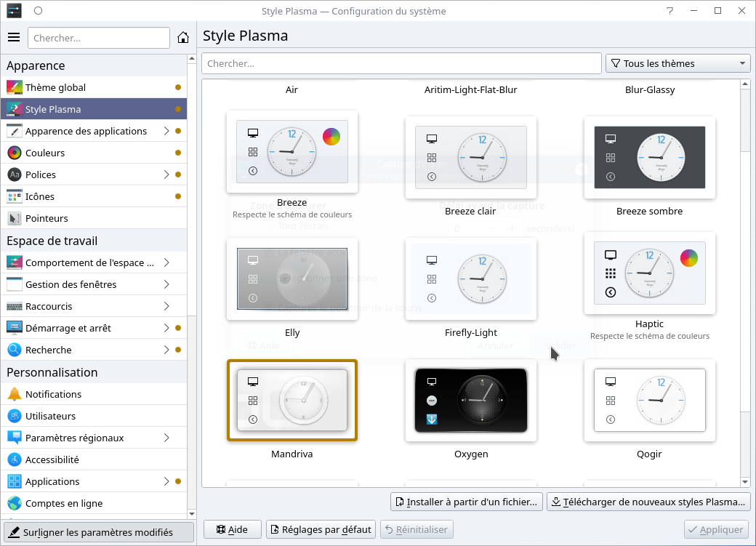Click the Gestion des fenêtres icon
Screen dimensions: 756x546
(15, 284)
